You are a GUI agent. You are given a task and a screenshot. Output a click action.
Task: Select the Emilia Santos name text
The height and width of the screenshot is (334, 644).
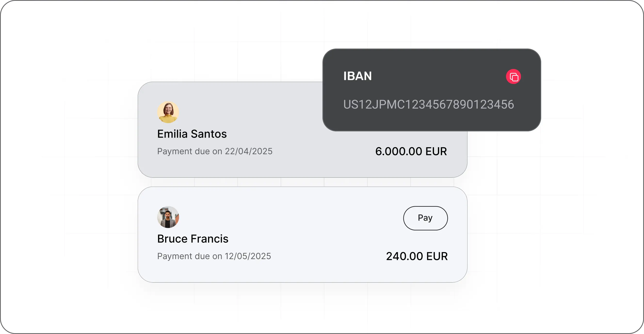[192, 134]
